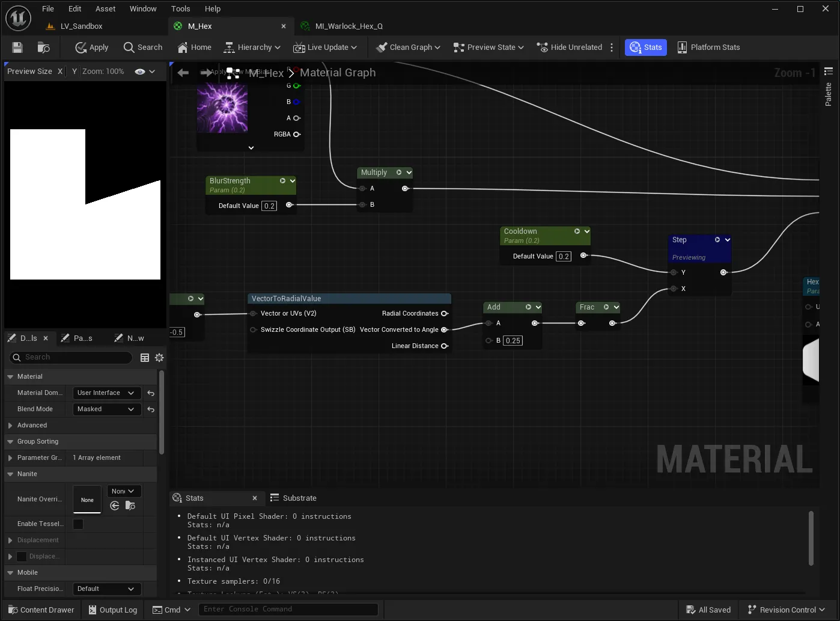Screen dimensions: 840x621
Task: Open the toolbar overflow options dots
Action: click(x=612, y=47)
